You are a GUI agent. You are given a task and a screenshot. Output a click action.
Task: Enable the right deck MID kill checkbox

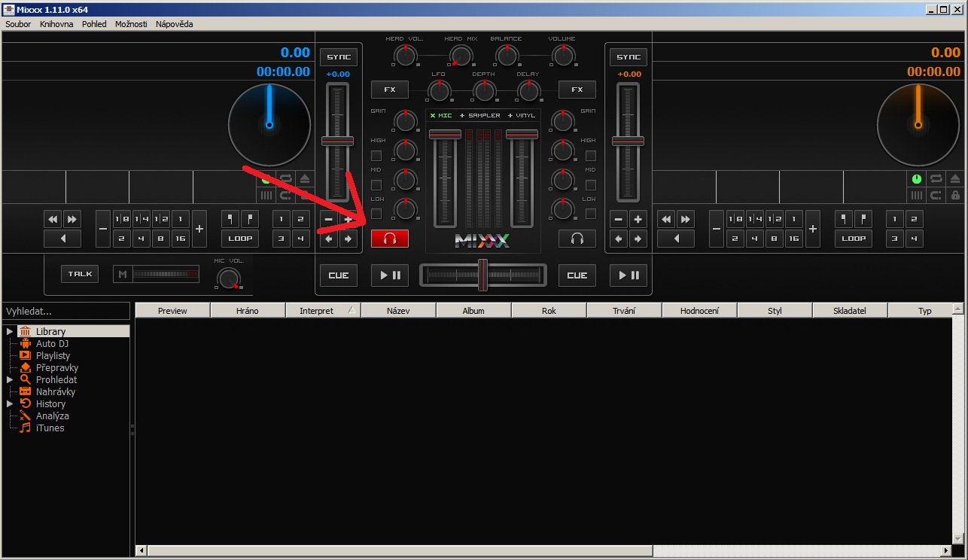tap(591, 185)
